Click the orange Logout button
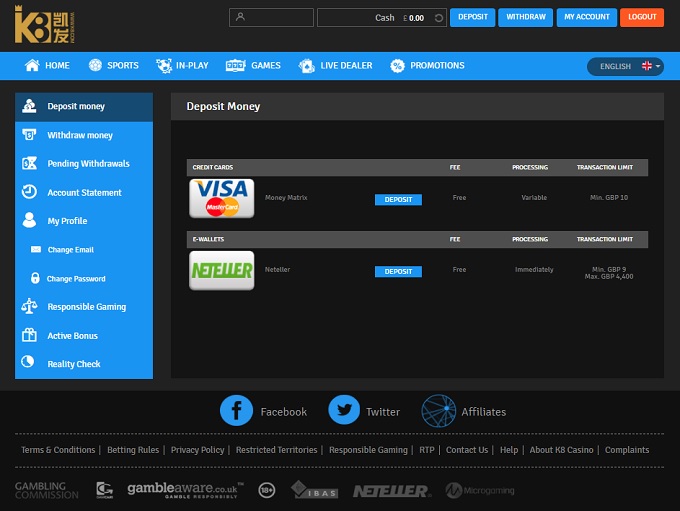Viewport: 680px width, 511px height. (641, 17)
